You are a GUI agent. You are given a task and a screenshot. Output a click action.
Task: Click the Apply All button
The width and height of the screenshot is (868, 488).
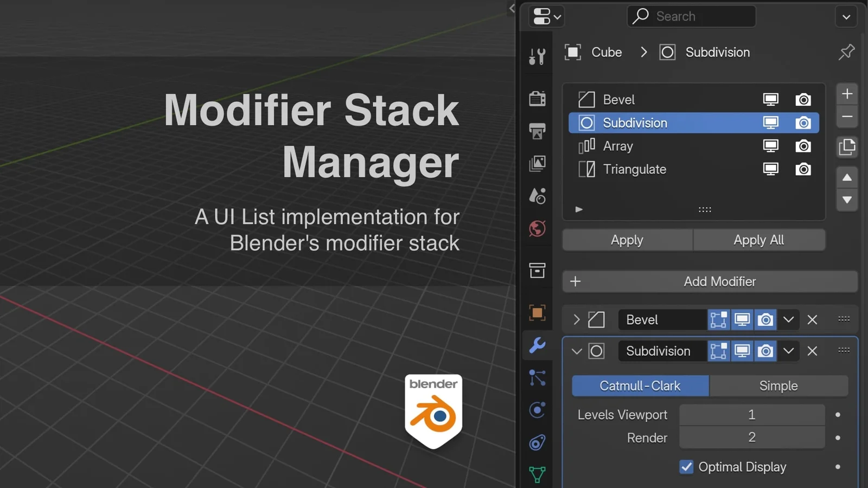758,240
